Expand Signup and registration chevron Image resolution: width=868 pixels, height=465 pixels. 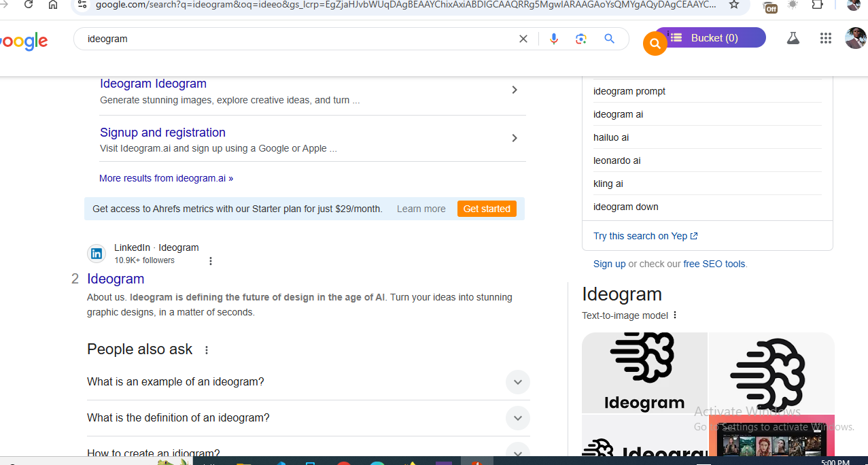click(515, 138)
